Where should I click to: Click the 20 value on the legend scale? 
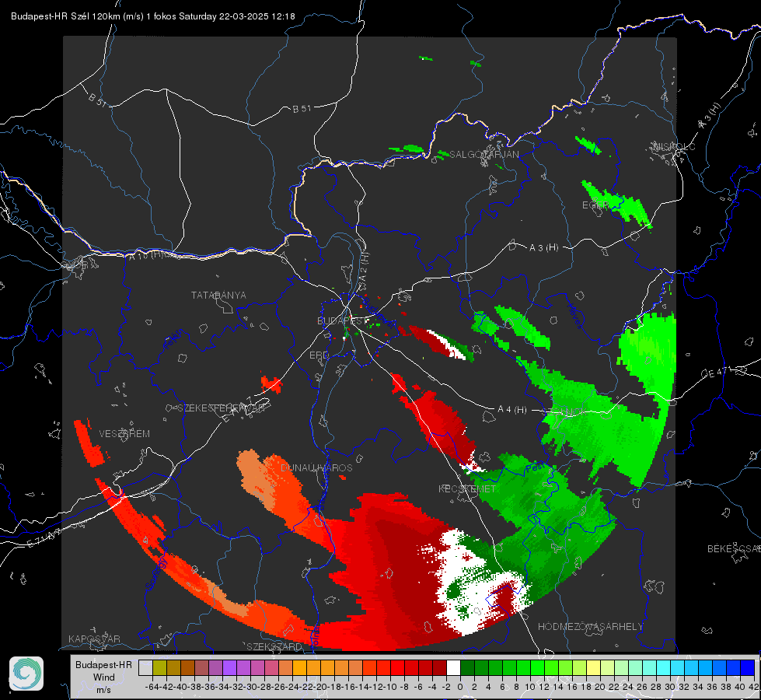click(600, 687)
